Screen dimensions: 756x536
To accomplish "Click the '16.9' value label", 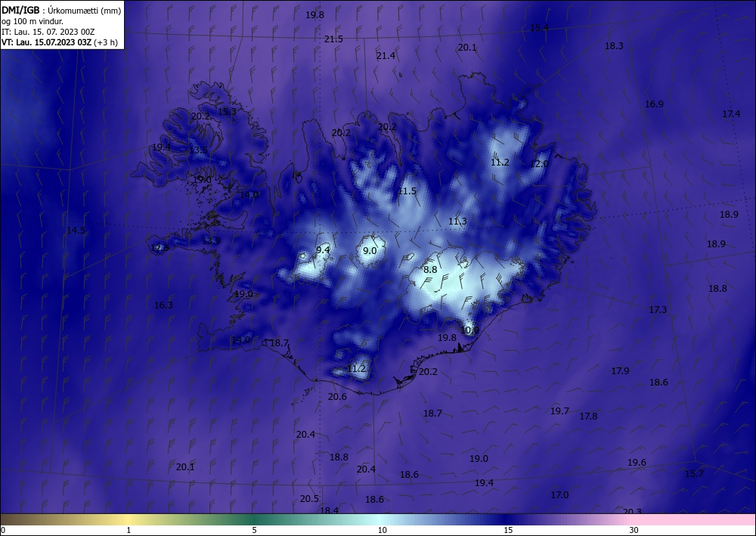I will click(654, 104).
